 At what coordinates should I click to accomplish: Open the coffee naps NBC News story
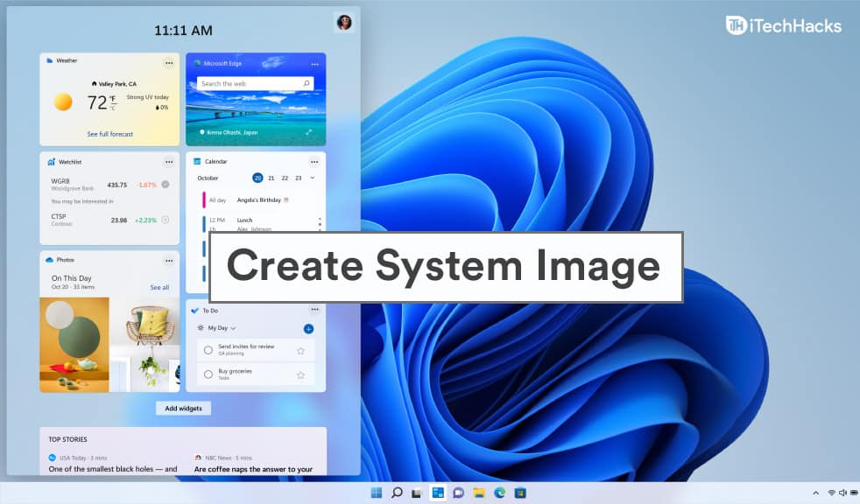pos(253,469)
